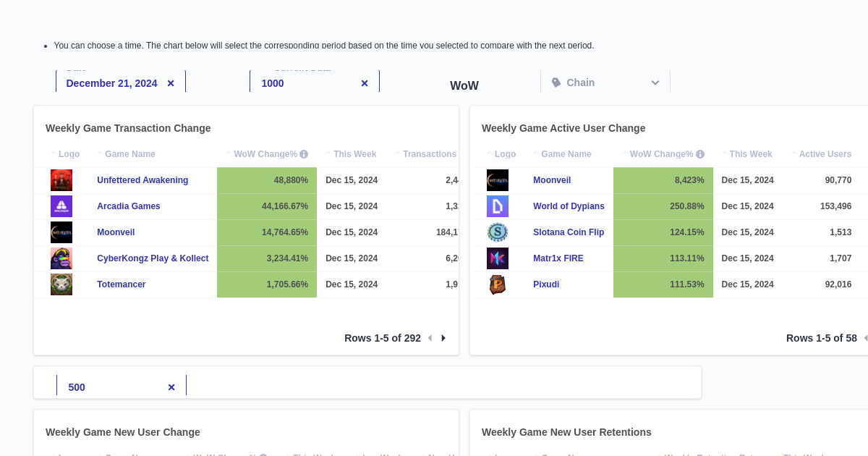Clear the December 21, 2024 date filter
This screenshot has width=868, height=456.
tap(171, 83)
